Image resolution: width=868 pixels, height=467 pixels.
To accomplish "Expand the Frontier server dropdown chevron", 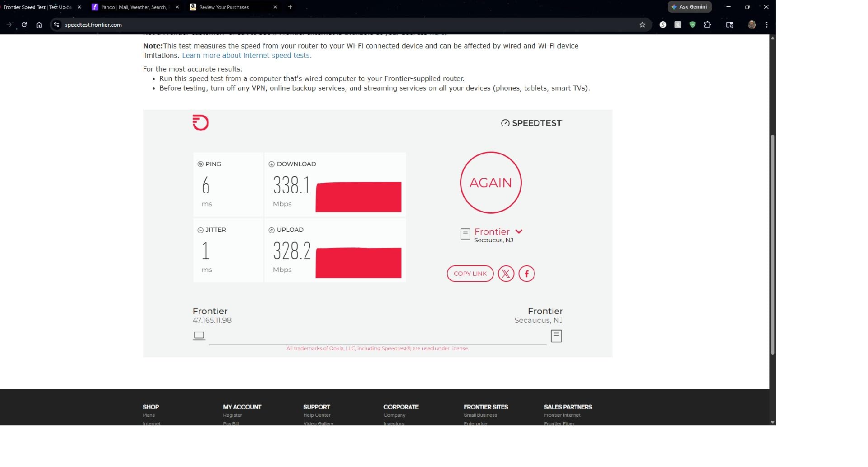I will click(519, 231).
